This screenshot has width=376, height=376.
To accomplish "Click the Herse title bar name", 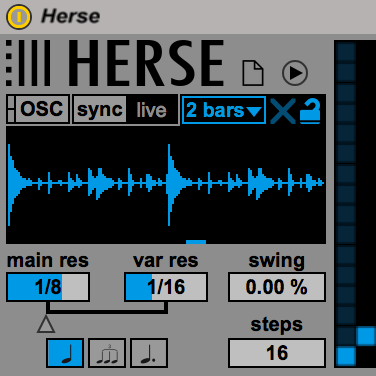I will (70, 16).
